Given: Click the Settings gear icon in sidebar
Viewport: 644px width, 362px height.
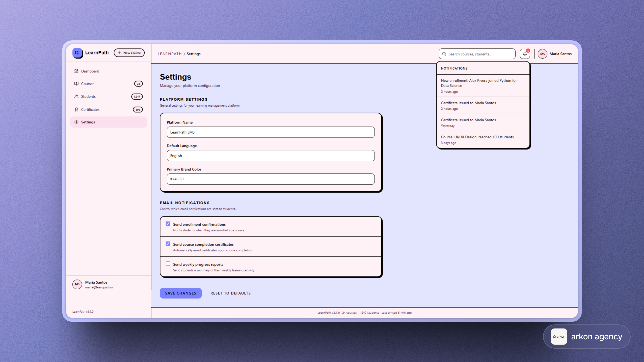Looking at the screenshot, I should [x=76, y=122].
